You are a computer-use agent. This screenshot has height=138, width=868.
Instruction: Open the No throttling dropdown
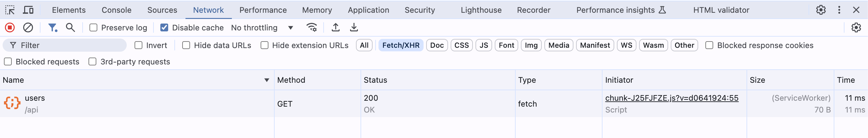click(262, 28)
